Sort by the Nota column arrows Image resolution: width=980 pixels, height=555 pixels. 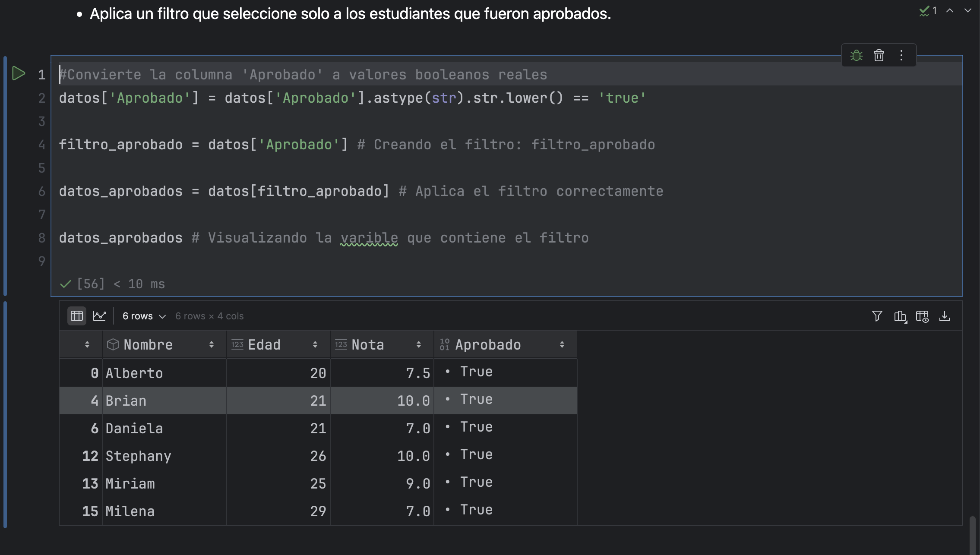[x=419, y=344]
